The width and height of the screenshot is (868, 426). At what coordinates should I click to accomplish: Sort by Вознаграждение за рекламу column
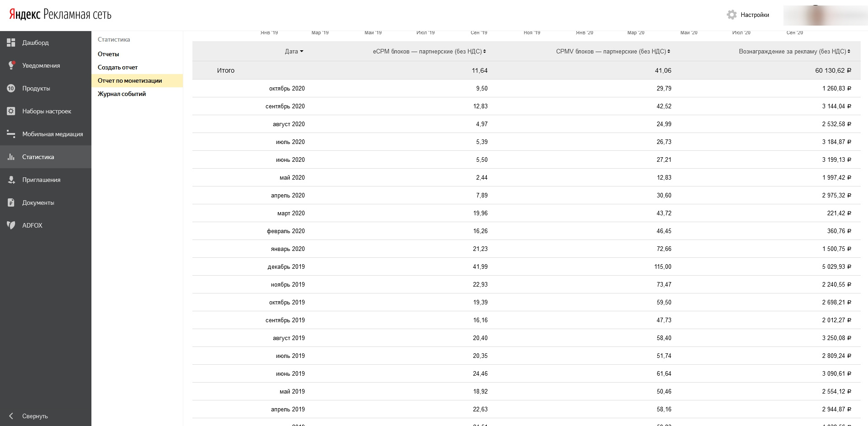(849, 52)
